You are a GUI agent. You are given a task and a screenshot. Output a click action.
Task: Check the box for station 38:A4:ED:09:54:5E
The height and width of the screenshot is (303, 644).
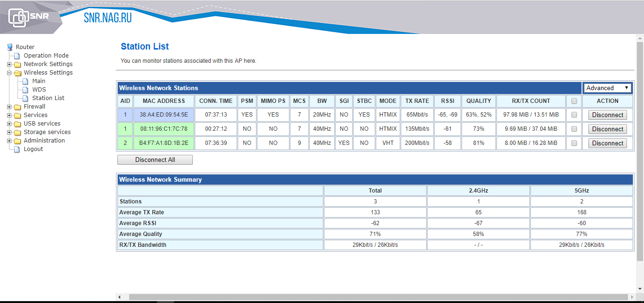pos(574,115)
